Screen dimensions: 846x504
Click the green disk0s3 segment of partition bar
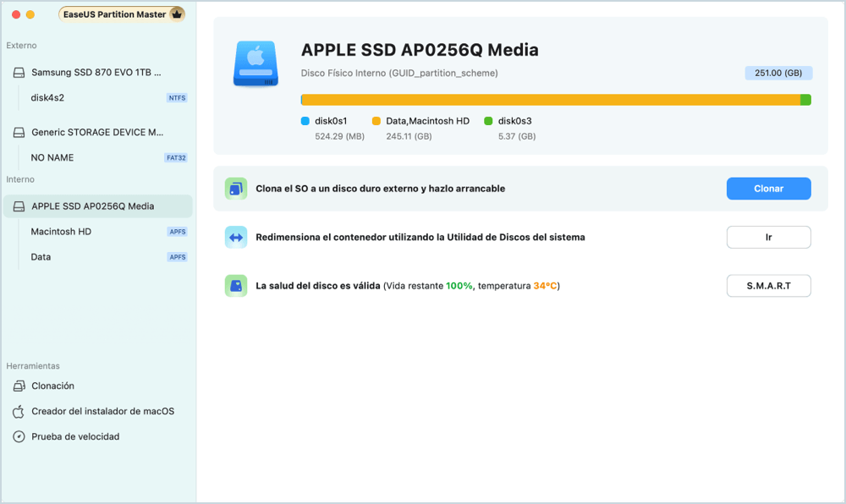tap(805, 100)
